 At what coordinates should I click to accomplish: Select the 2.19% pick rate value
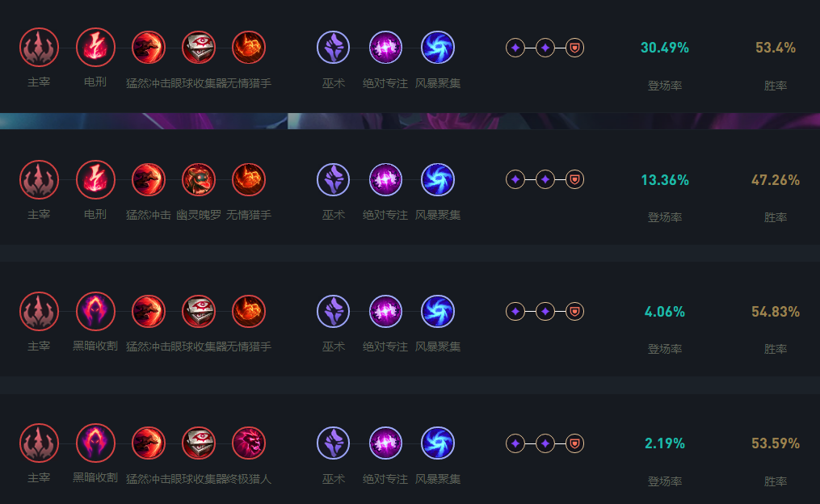(665, 443)
